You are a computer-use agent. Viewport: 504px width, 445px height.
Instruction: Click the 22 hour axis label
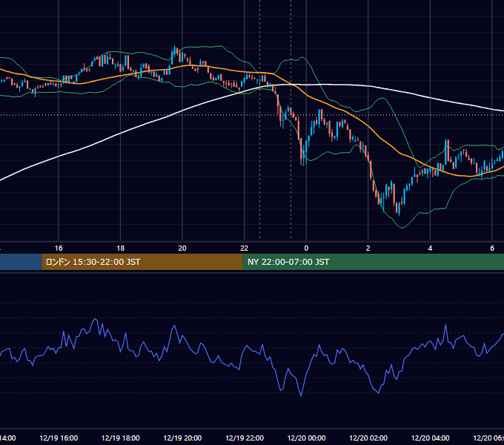click(245, 248)
